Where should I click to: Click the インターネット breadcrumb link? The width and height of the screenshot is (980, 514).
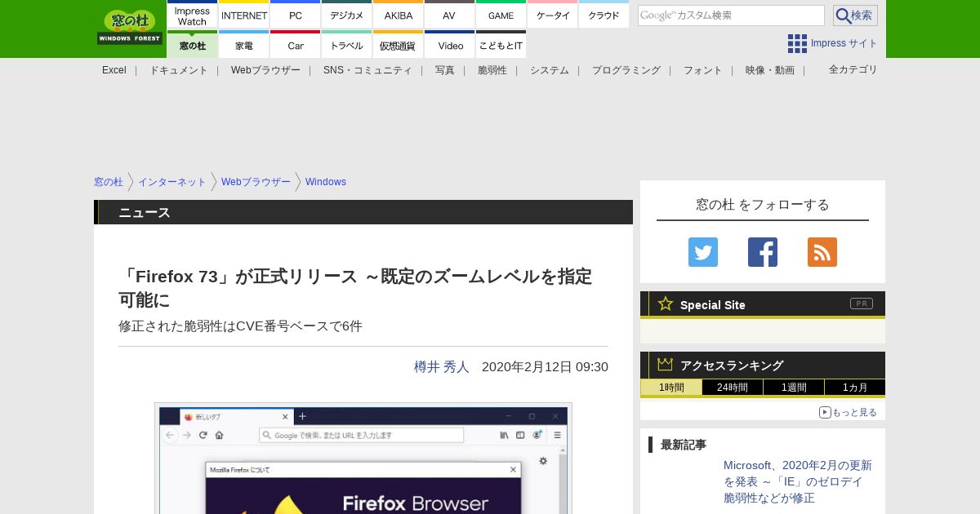click(172, 182)
